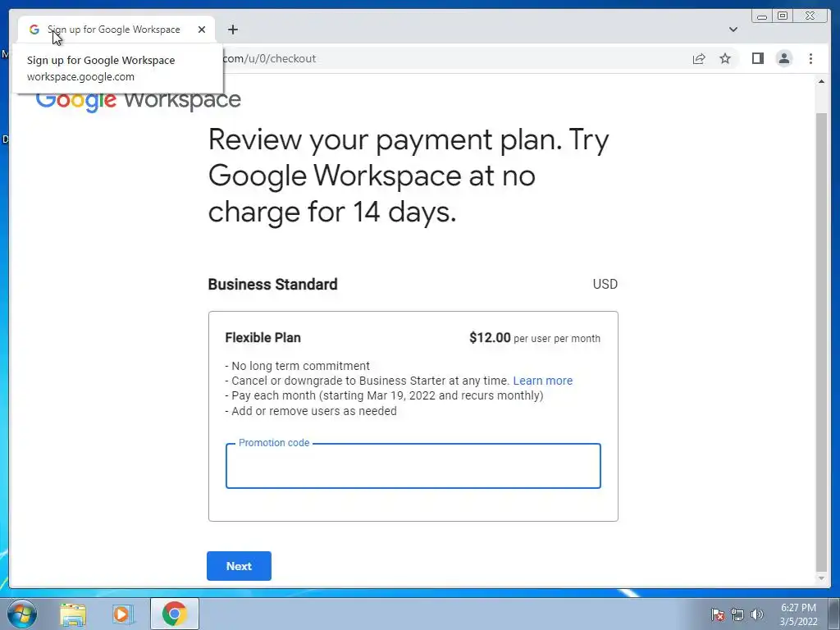Bookmark this page with the star icon
The width and height of the screenshot is (840, 630).
pos(725,58)
